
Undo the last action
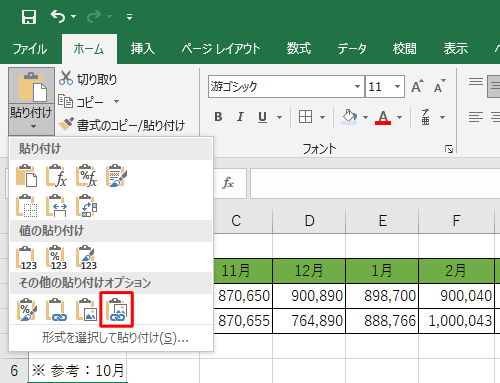[x=58, y=16]
